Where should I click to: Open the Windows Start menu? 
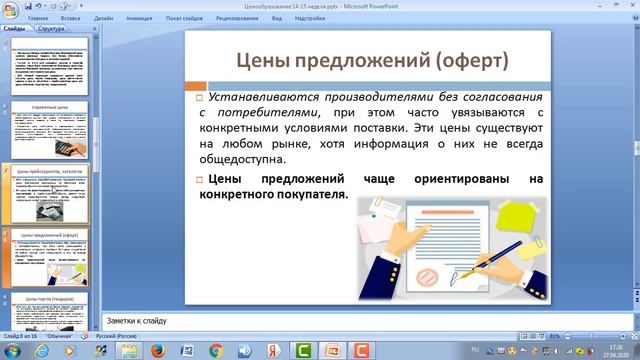tap(12, 351)
